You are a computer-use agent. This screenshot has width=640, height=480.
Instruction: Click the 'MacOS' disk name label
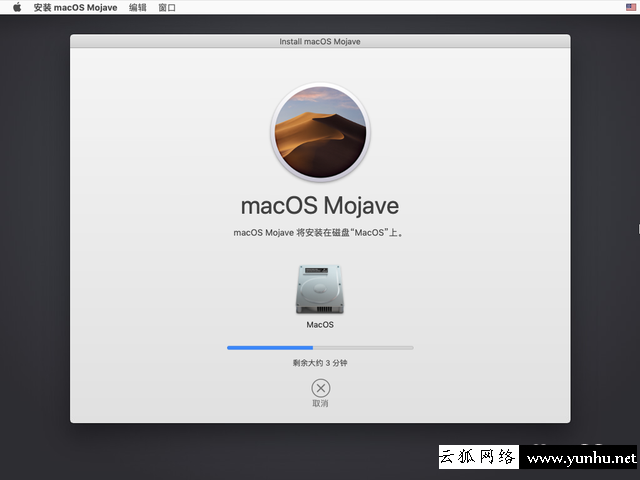click(x=320, y=325)
